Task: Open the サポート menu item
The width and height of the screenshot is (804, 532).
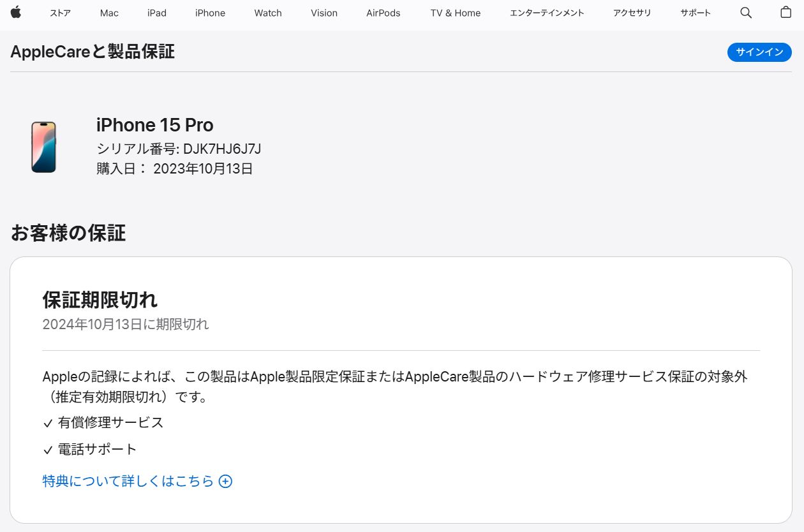Action: tap(696, 13)
